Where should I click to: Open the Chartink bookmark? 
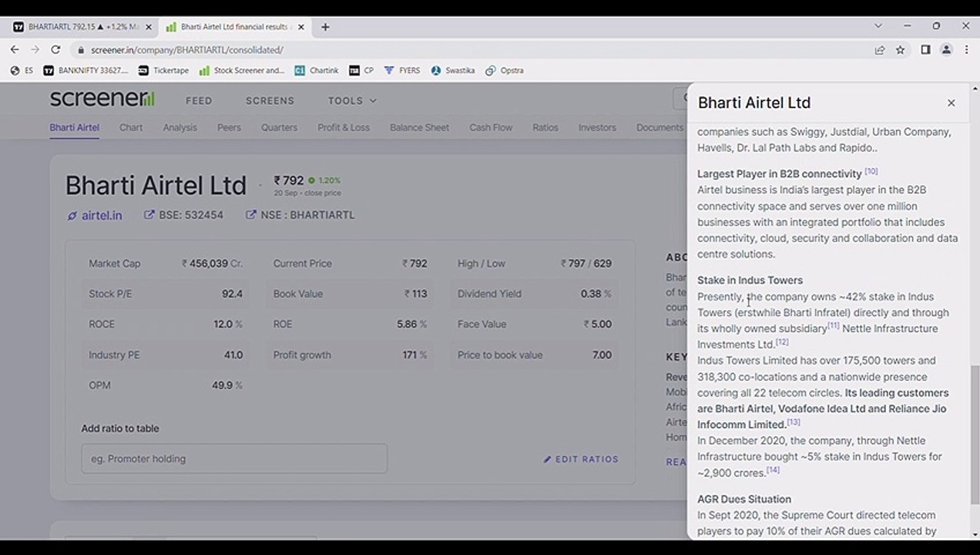[x=317, y=70]
